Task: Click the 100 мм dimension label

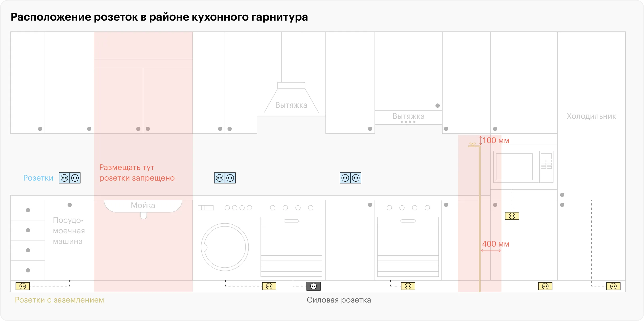Action: pyautogui.click(x=495, y=140)
